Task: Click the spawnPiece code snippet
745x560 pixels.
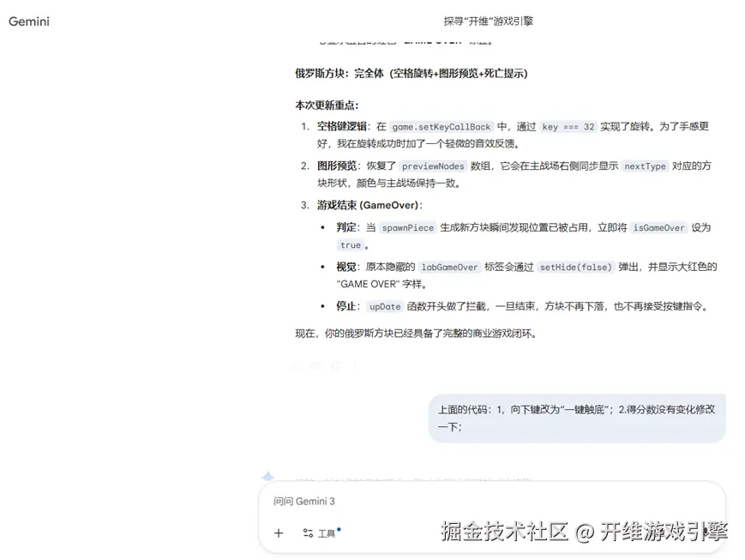Action: [407, 227]
